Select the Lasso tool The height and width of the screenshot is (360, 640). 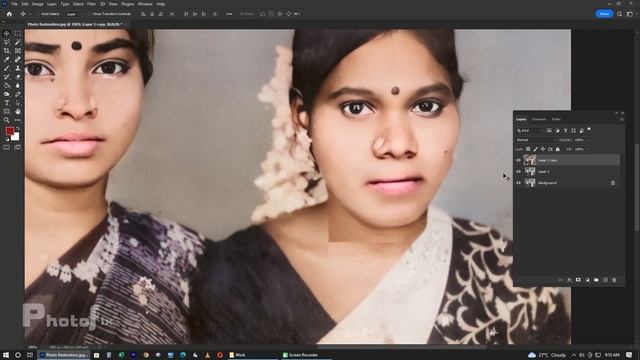click(x=7, y=42)
